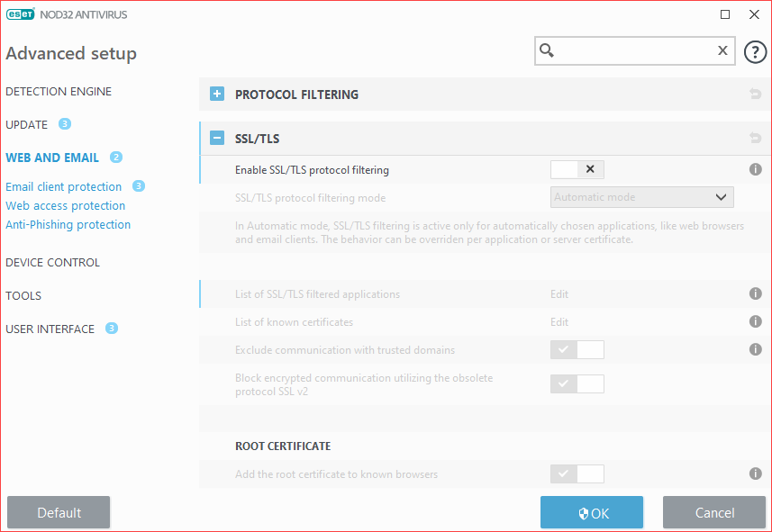Viewport: 772px width, 532px height.
Task: Toggle blocking of obsolete protocol SSL v2
Action: pyautogui.click(x=577, y=383)
